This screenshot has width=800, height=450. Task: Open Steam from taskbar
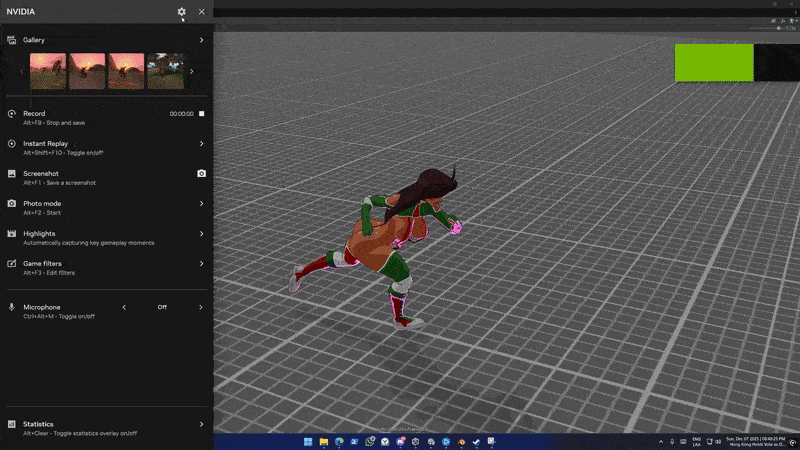pos(477,442)
